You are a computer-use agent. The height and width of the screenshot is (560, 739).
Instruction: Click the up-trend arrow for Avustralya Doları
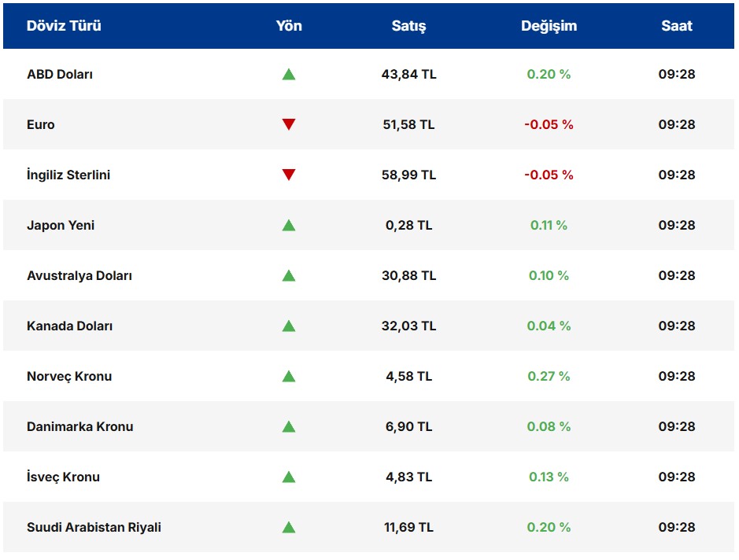(290, 275)
